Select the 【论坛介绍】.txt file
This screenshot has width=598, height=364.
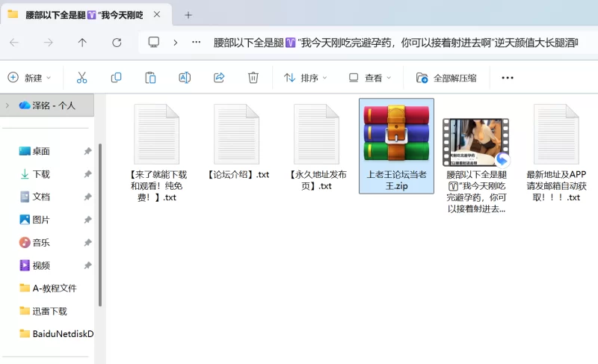click(237, 142)
